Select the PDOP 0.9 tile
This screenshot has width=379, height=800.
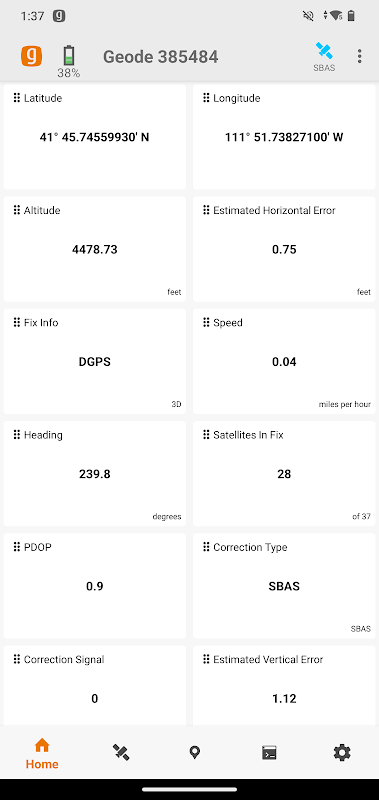tap(95, 586)
